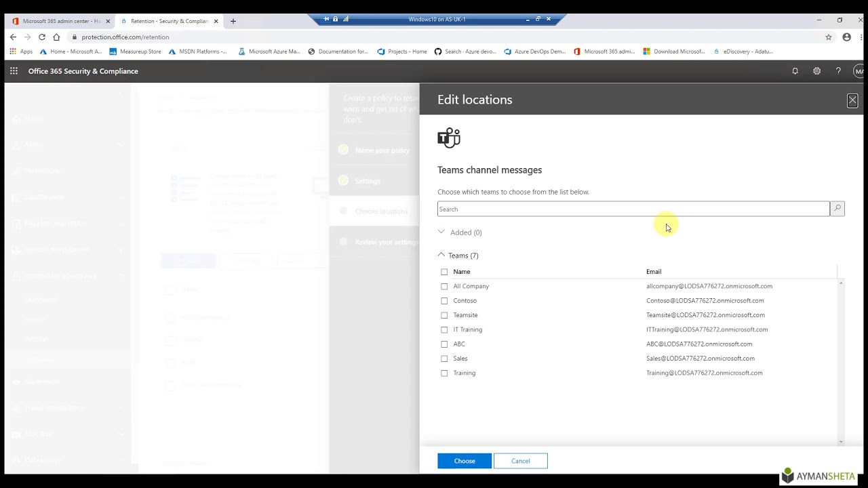Click Sales@LODSA776272.onmicrosoft.com email
Viewport: 868px width, 488px height.
click(x=701, y=359)
